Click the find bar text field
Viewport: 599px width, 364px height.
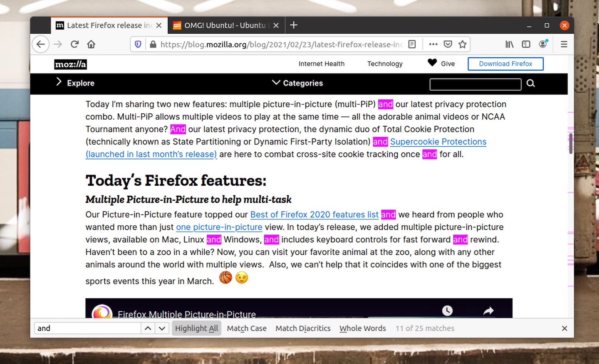(88, 328)
